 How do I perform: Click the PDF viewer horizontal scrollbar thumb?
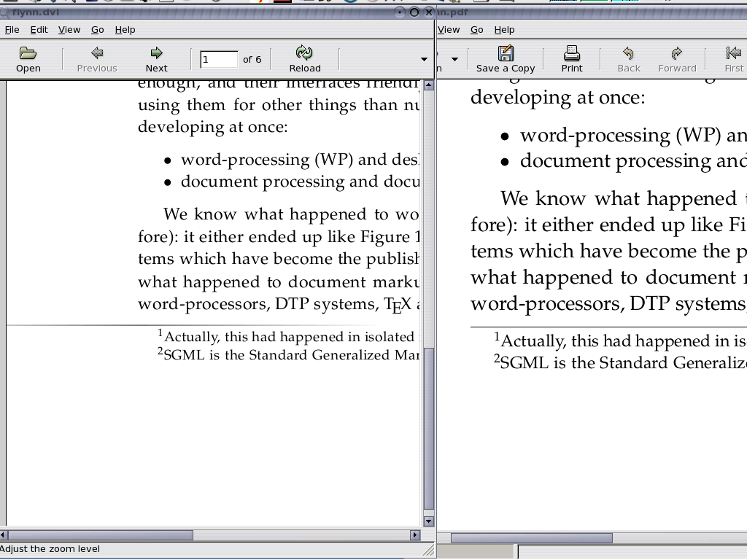pos(531,538)
